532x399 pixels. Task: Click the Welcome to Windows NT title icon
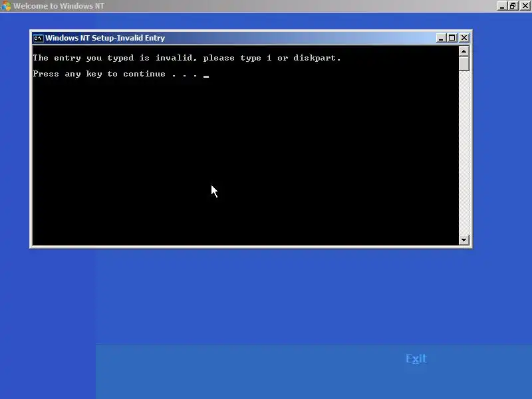[x=6, y=6]
